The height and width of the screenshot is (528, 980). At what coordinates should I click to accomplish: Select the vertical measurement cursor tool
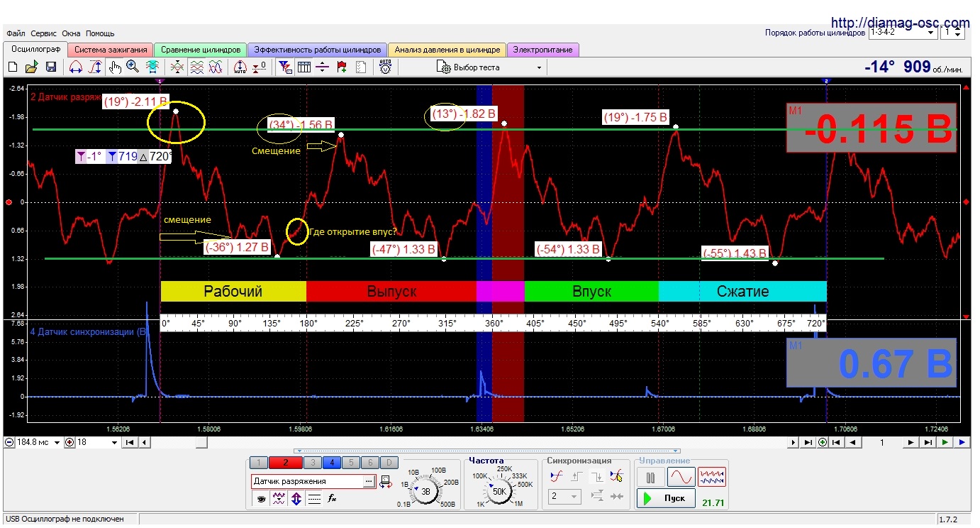point(95,67)
